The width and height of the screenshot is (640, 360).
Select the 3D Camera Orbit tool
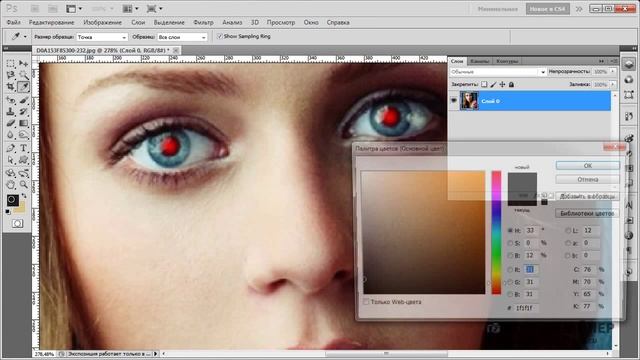tap(24, 173)
